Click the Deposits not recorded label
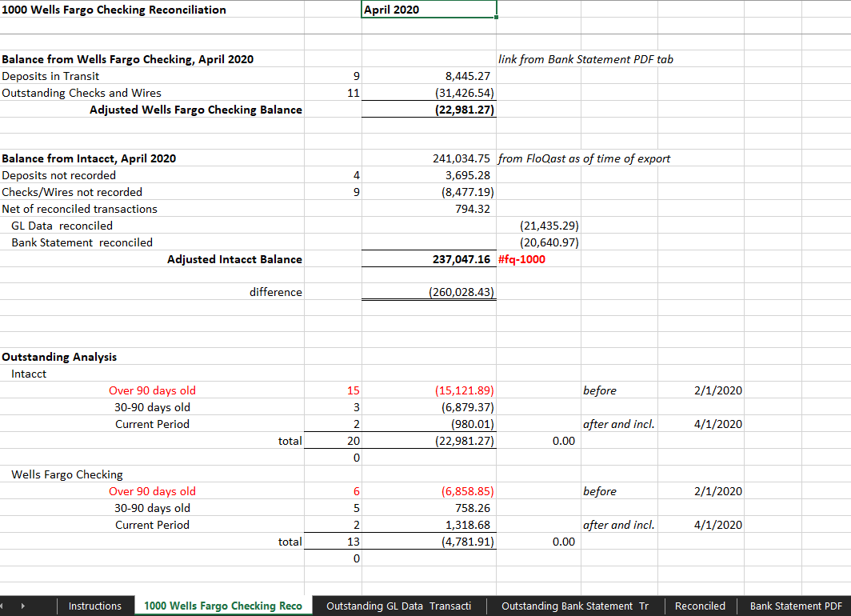851x616 pixels. click(58, 175)
